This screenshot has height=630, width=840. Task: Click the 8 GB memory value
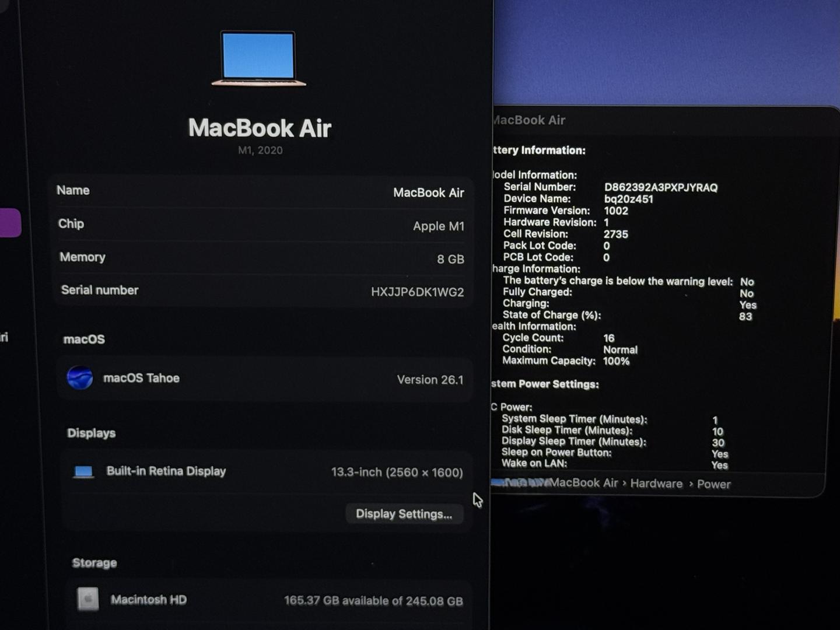[450, 259]
